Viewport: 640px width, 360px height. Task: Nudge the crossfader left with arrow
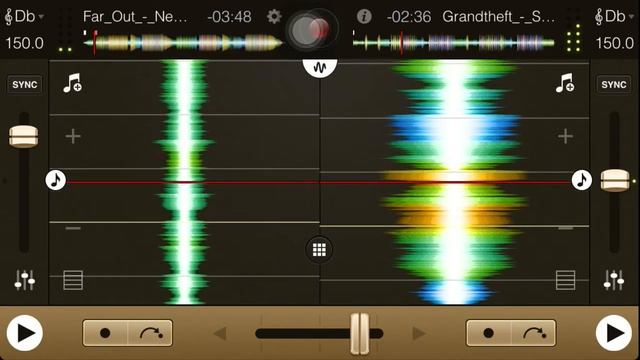[220, 333]
